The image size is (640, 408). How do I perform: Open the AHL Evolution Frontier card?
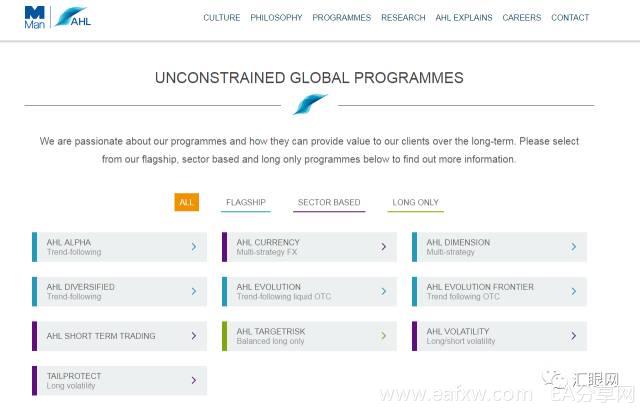(500, 291)
